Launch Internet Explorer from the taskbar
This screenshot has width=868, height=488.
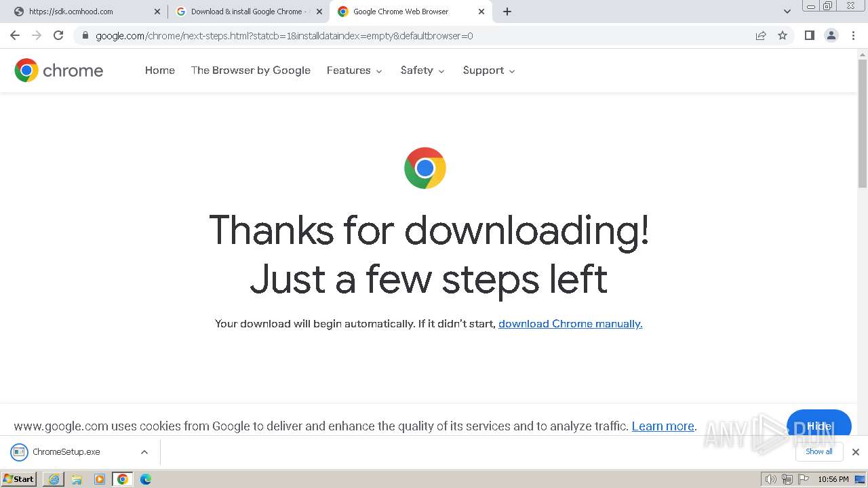[x=54, y=479]
